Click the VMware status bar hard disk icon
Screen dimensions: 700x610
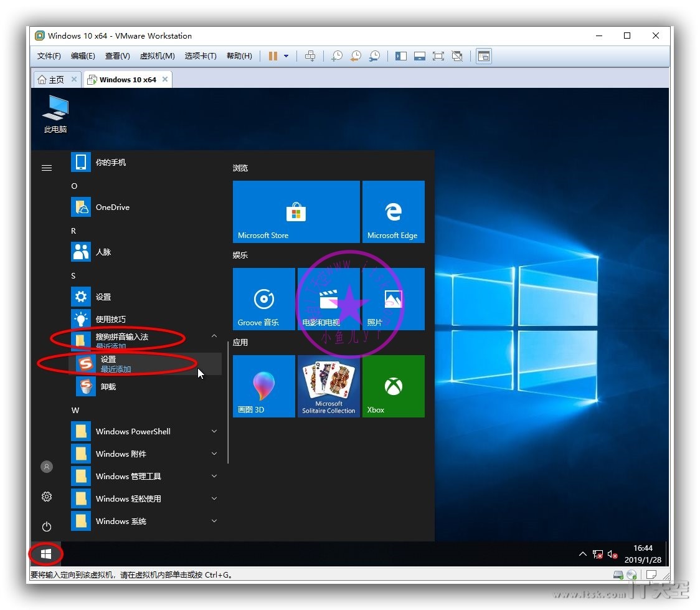tap(618, 574)
